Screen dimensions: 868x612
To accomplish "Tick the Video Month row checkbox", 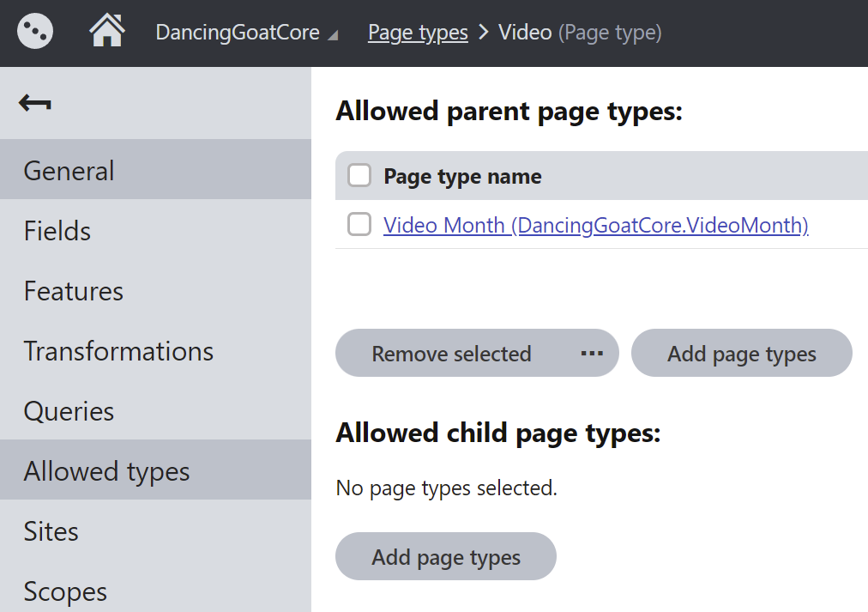I will click(359, 224).
